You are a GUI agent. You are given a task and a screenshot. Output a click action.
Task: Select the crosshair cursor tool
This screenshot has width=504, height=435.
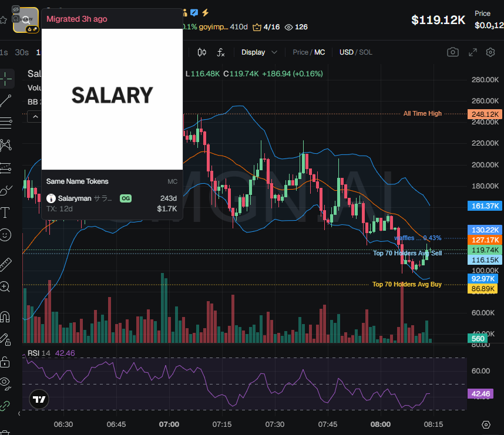pos(6,79)
